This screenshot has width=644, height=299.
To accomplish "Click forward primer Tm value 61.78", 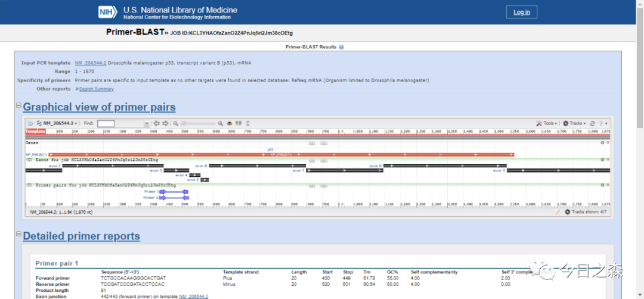I will pos(369,278).
